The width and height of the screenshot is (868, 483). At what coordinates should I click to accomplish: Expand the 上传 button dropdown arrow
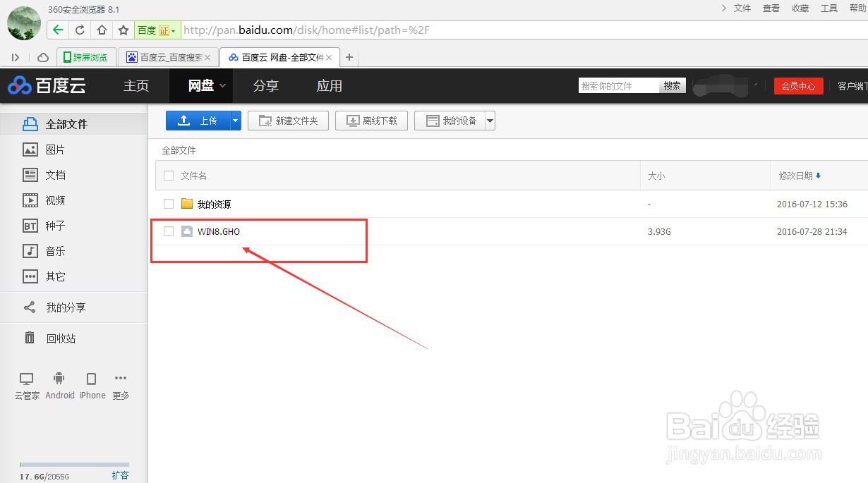[x=236, y=121]
